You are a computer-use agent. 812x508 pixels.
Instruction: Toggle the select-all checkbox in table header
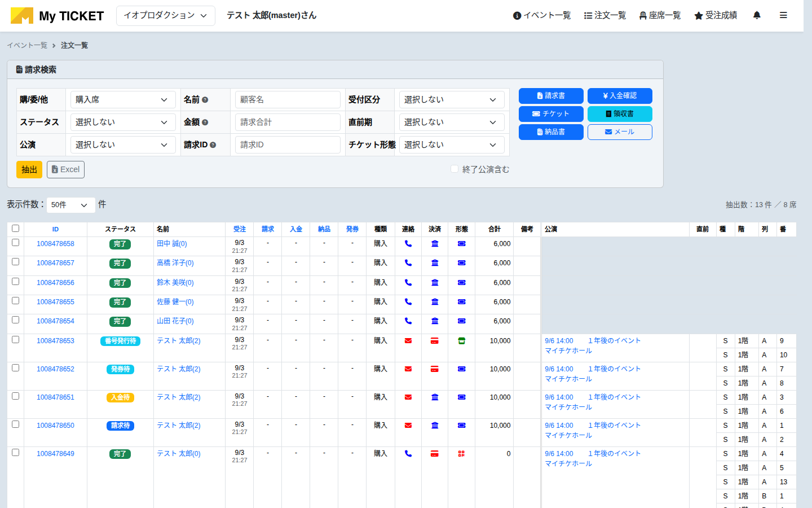(16, 229)
